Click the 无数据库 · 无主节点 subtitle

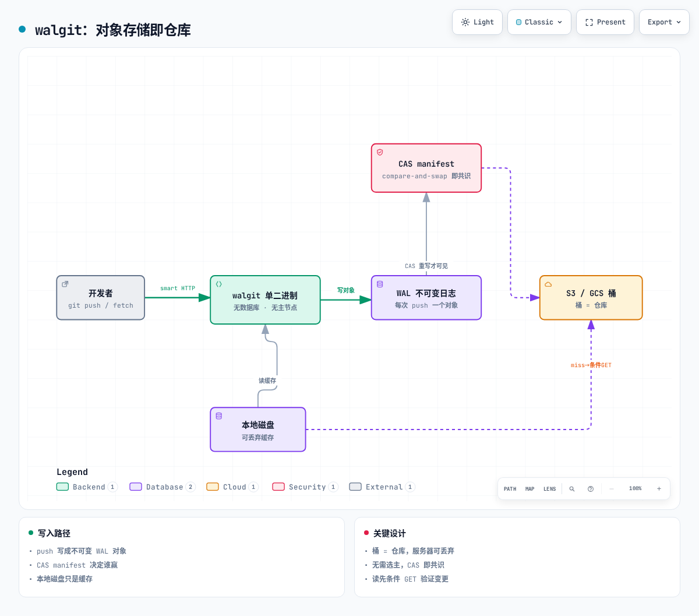point(265,308)
